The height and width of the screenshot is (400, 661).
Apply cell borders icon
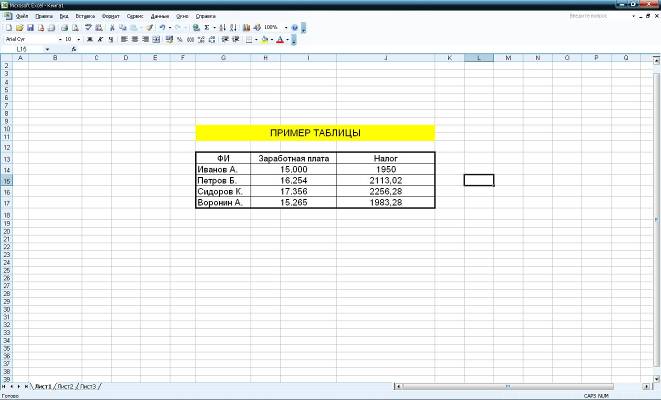[249, 40]
